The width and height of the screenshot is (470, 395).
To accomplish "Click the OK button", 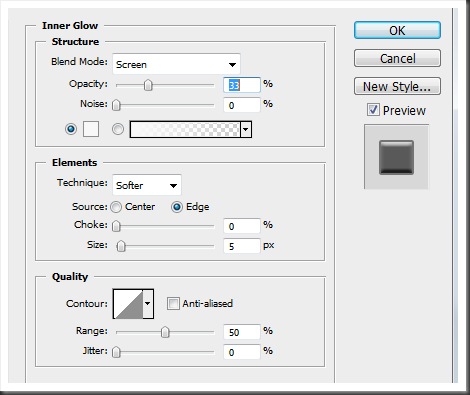I will [x=397, y=30].
